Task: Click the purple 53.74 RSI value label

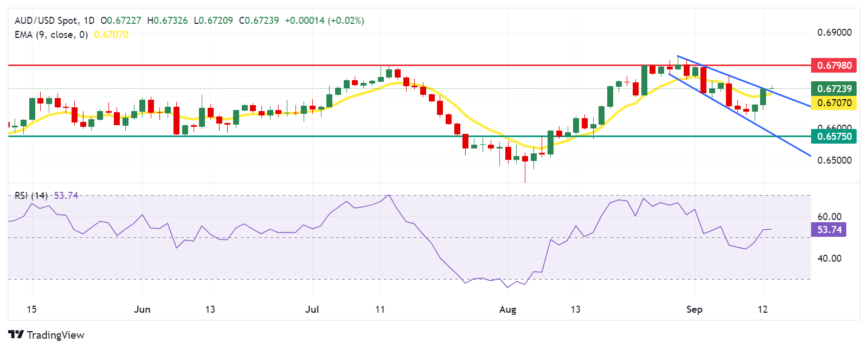Action: (830, 230)
